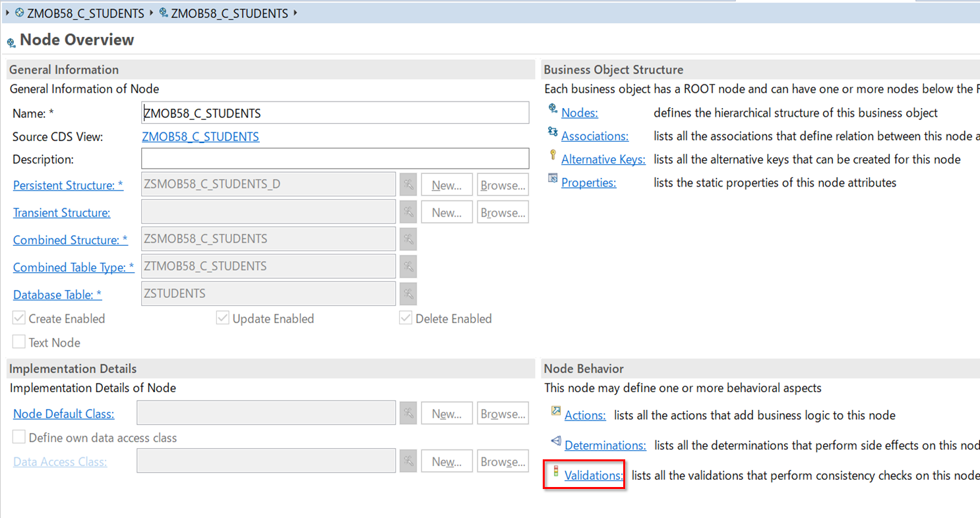Click navigate icon beside Transient Structure field
This screenshot has height=518, width=980.
[x=409, y=212]
